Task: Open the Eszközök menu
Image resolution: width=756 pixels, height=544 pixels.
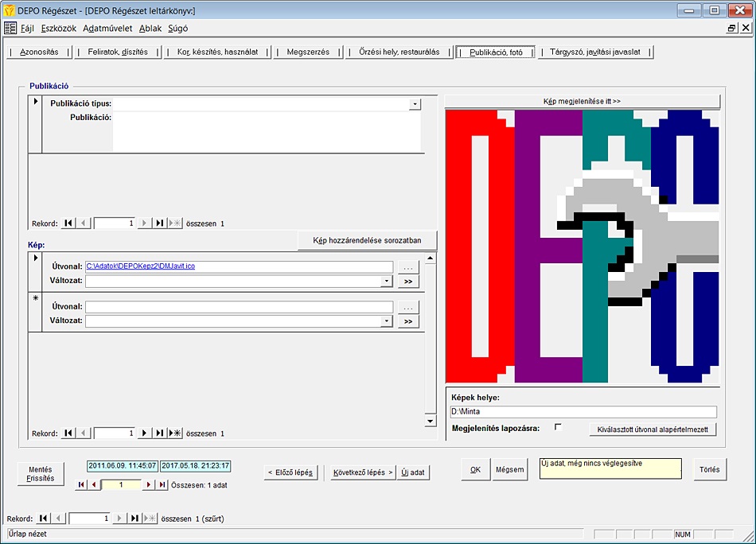Action: click(58, 28)
